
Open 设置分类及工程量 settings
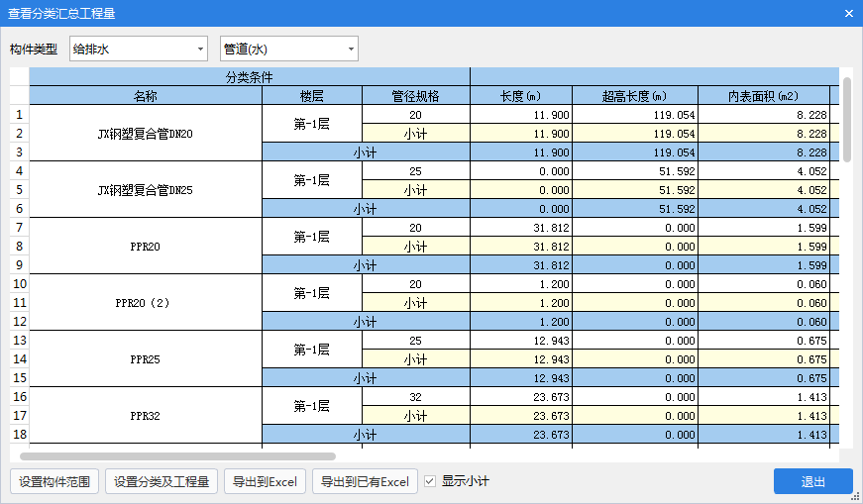162,481
